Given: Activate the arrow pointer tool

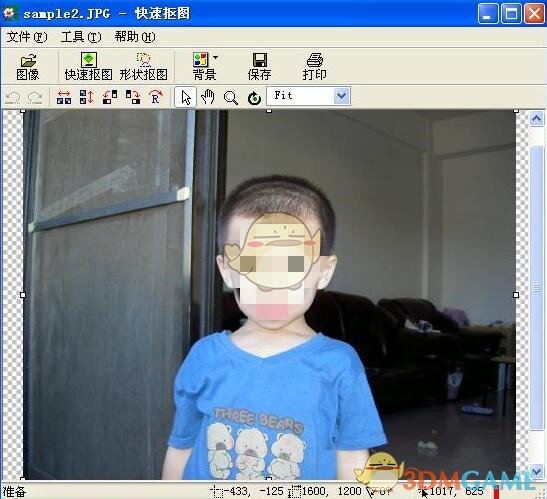Looking at the screenshot, I should (x=186, y=97).
